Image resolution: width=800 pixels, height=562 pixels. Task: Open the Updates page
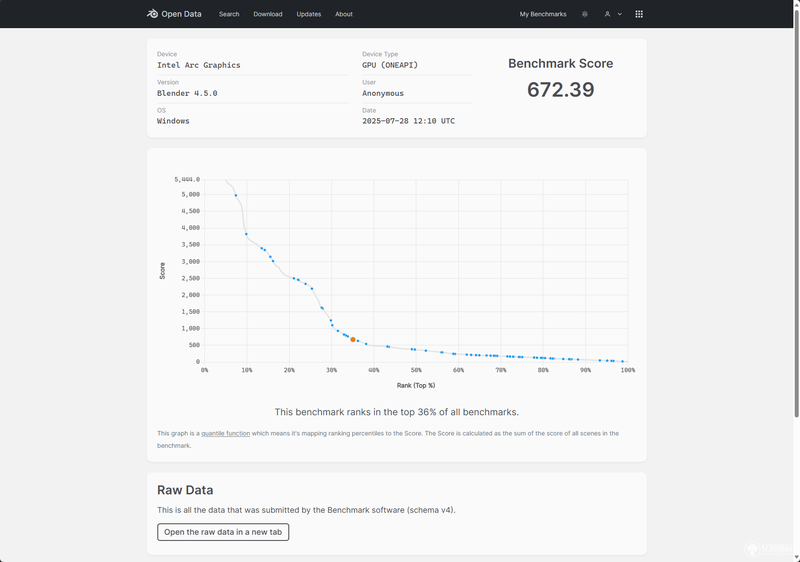[309, 14]
